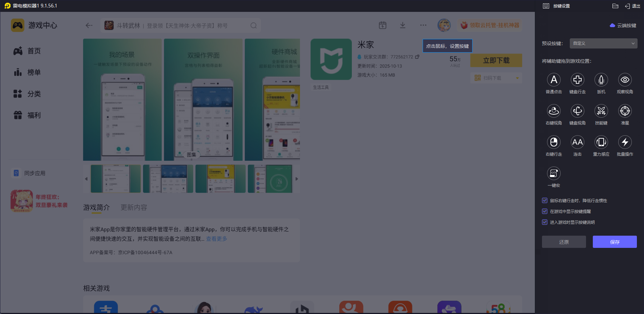This screenshot has width=644, height=314.
Task: Select the 重力感应 gravity sensor icon
Action: point(601,142)
